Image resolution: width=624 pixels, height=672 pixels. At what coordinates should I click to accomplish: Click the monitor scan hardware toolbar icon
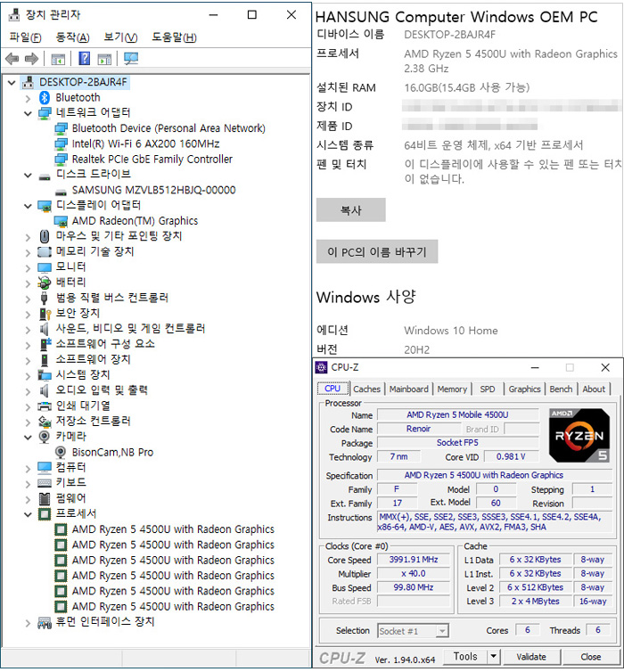click(131, 58)
